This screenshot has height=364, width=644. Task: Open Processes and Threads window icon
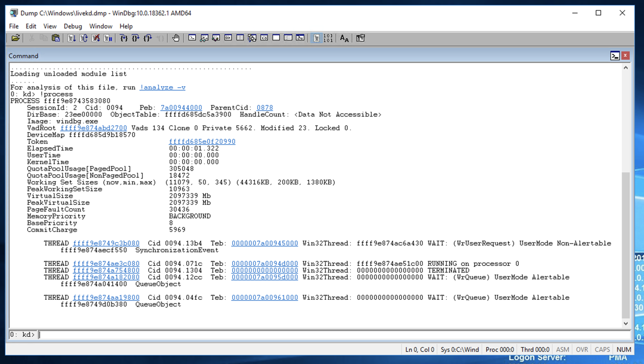click(x=288, y=38)
